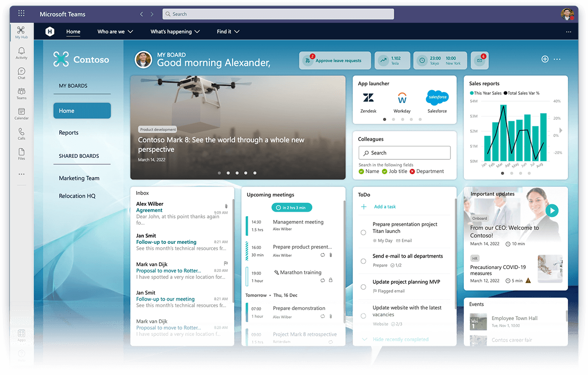Viewport: 588px width, 375px height.
Task: Open the 'What's happening' dropdown
Action: point(175,31)
